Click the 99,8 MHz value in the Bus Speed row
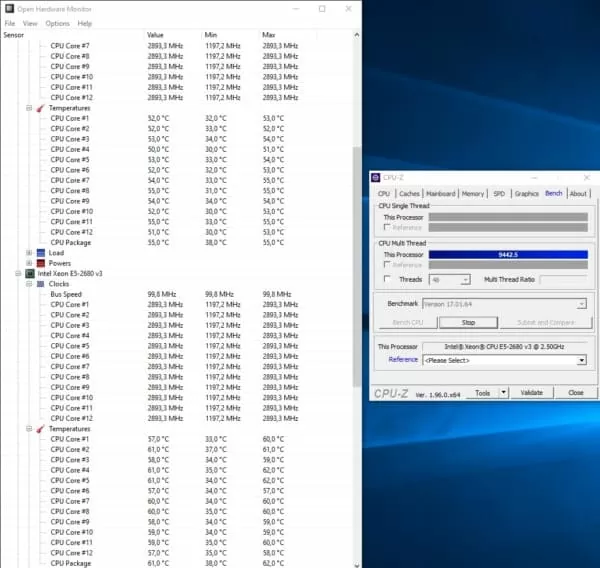 point(162,294)
